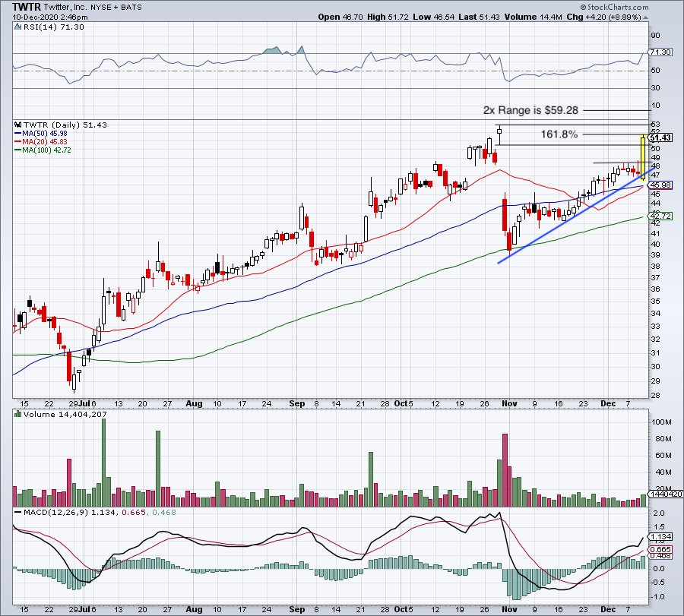Click the 'Volume 14.4M' value in header
This screenshot has width=684, height=616.
click(533, 17)
